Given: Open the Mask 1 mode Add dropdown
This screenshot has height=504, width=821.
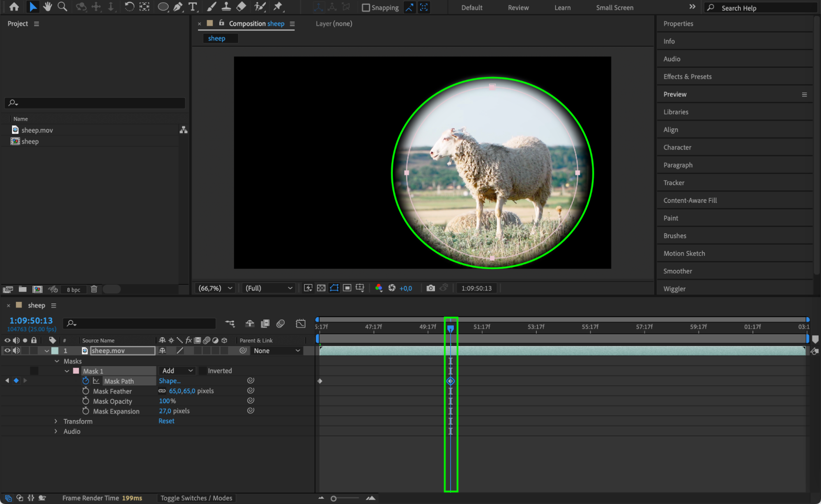Looking at the screenshot, I should click(177, 371).
